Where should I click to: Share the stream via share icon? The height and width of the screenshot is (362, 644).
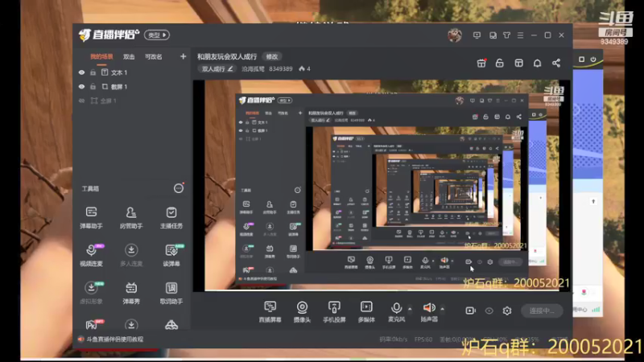(556, 64)
